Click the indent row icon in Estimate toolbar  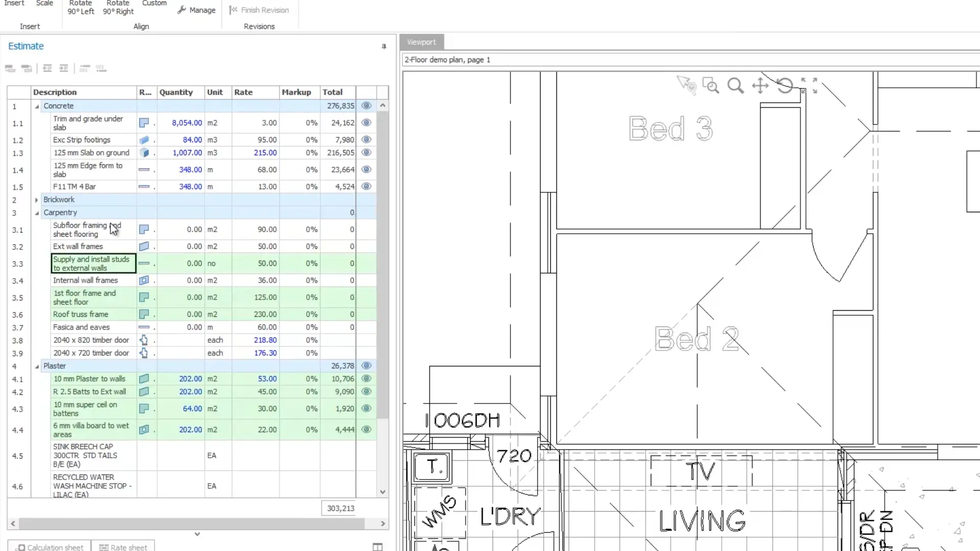pos(64,68)
